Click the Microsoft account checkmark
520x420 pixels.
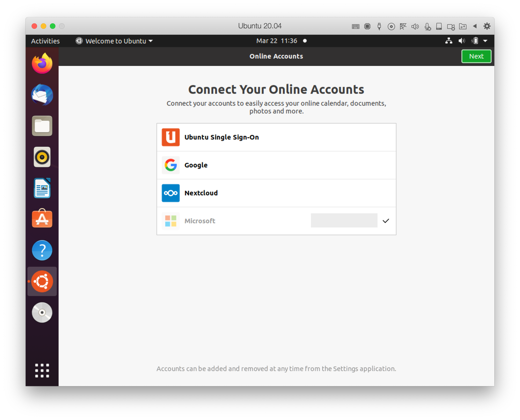(x=386, y=221)
